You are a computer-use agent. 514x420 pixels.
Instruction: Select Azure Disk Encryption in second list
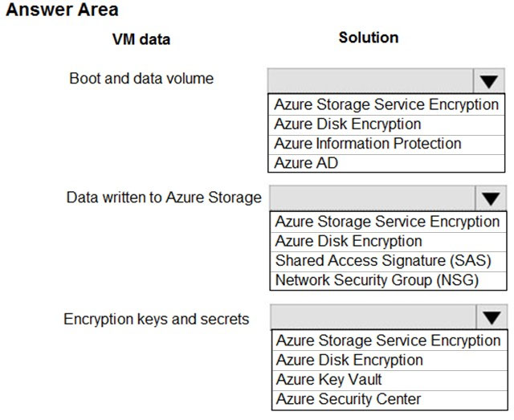click(388, 242)
